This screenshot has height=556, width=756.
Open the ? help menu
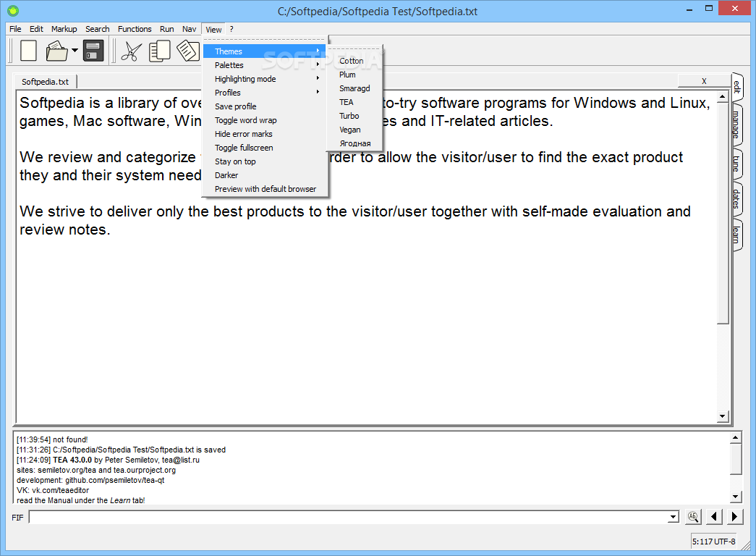pos(232,29)
